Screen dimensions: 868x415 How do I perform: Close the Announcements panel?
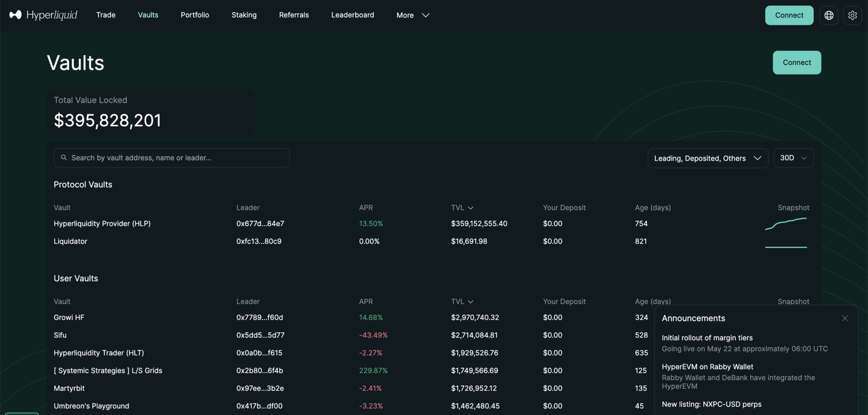(845, 318)
